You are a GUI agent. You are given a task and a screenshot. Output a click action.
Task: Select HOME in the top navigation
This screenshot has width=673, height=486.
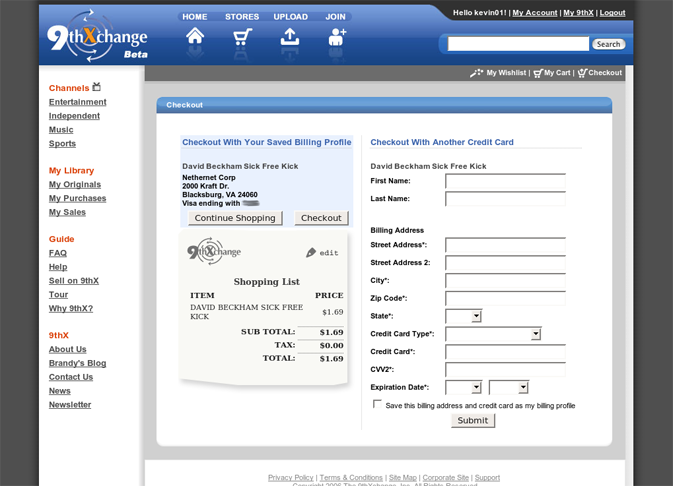coord(194,17)
